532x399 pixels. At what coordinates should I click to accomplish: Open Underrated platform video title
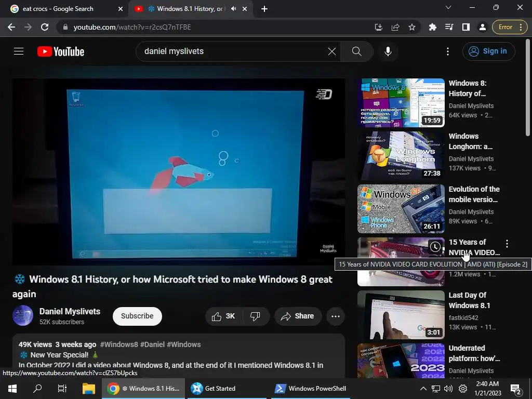pyautogui.click(x=474, y=353)
